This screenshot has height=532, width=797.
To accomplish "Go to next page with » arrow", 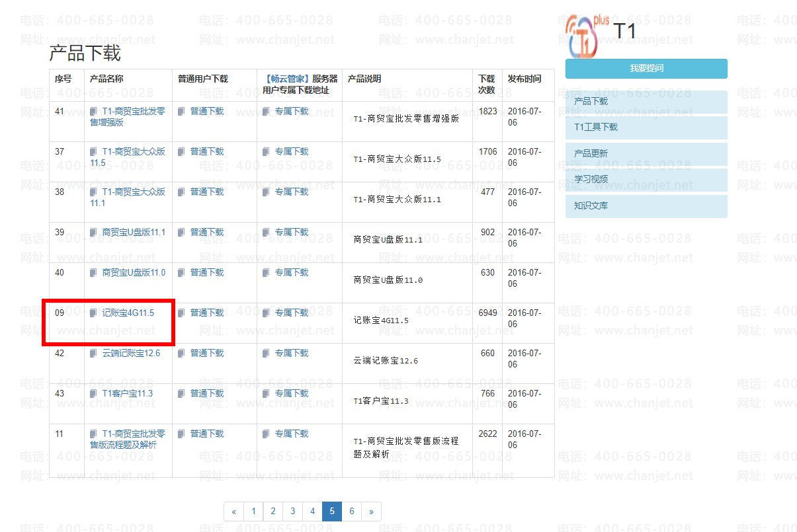I will pos(371,512).
